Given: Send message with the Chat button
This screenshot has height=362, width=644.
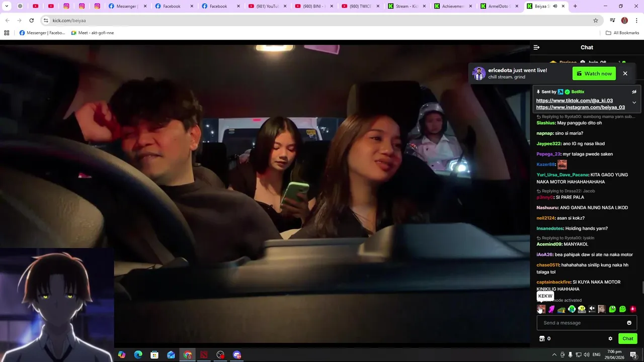Looking at the screenshot, I should [627, 339].
